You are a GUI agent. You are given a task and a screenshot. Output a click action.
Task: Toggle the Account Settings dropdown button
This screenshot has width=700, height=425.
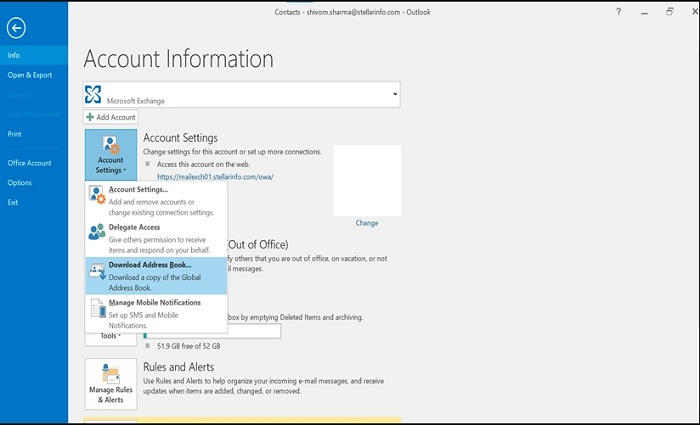111,155
